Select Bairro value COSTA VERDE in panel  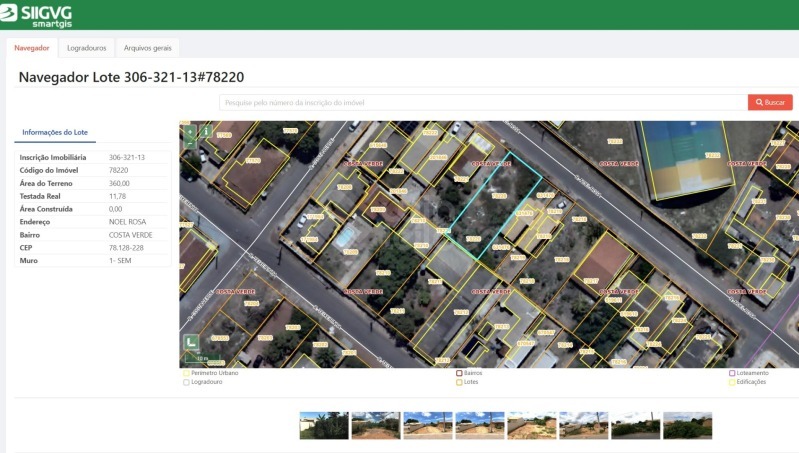tap(130, 235)
